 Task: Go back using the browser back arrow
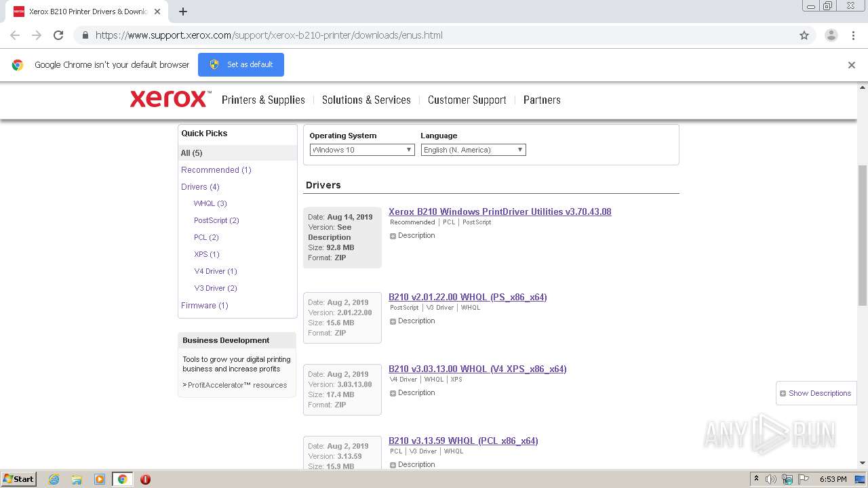point(15,35)
